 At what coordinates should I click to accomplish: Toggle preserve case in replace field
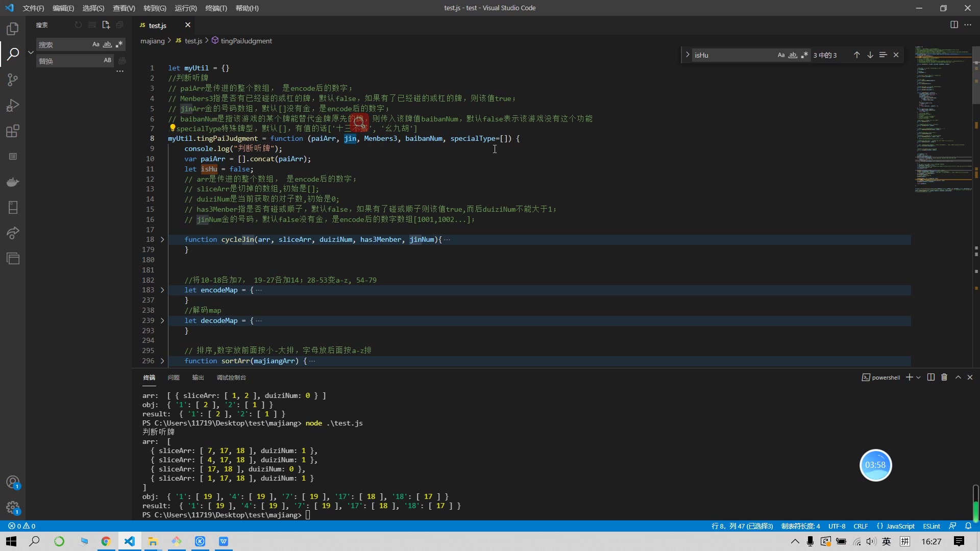107,60
